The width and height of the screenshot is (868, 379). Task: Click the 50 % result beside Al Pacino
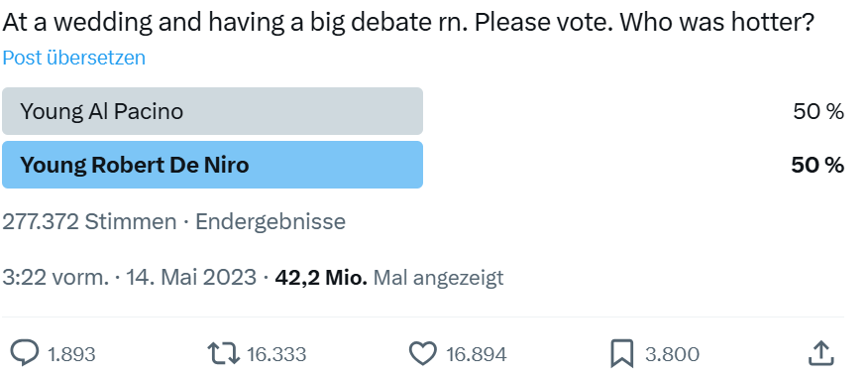click(818, 112)
